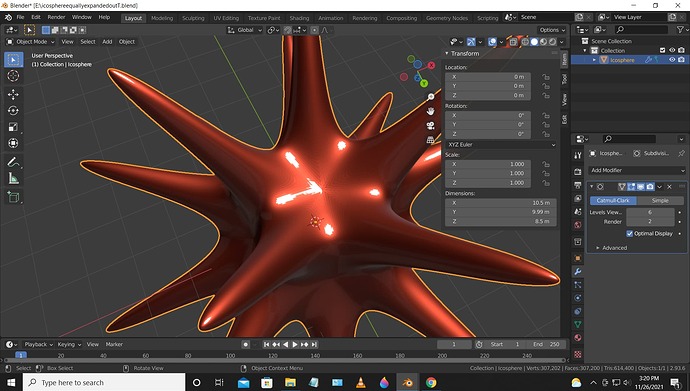The width and height of the screenshot is (690, 391).
Task: Open the viewport Add menu
Action: coord(107,42)
